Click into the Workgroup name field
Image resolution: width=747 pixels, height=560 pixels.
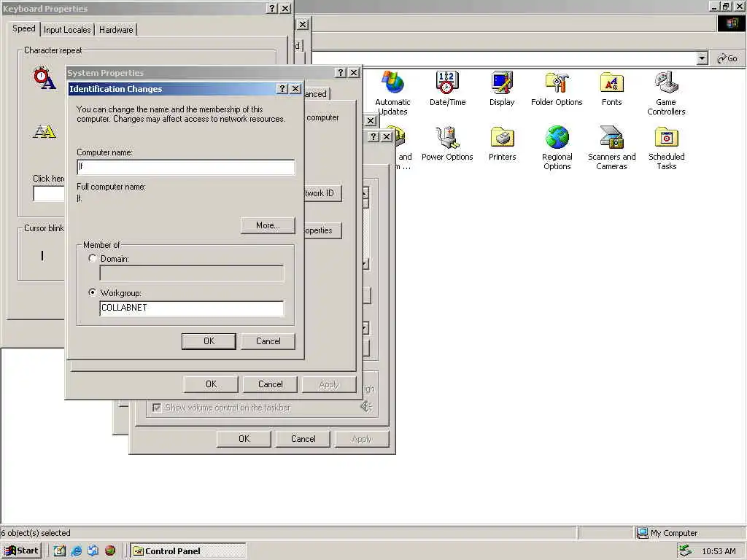point(192,308)
